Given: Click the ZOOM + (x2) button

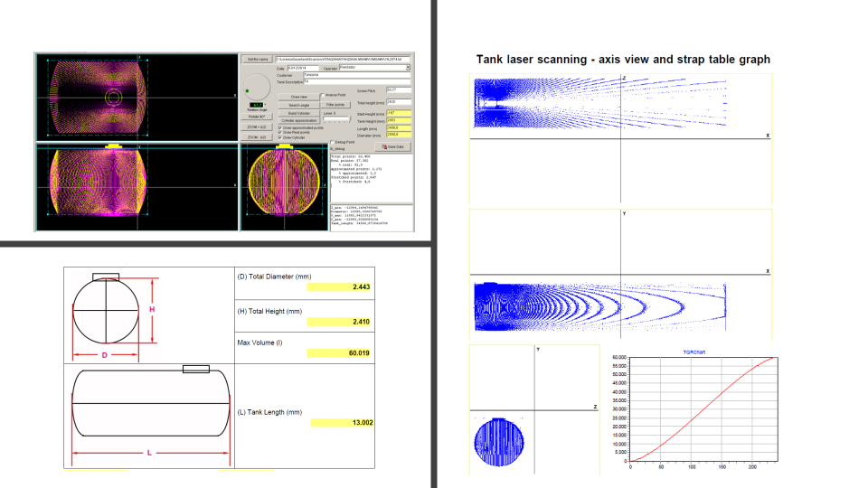Looking at the screenshot, I should pyautogui.click(x=257, y=127).
